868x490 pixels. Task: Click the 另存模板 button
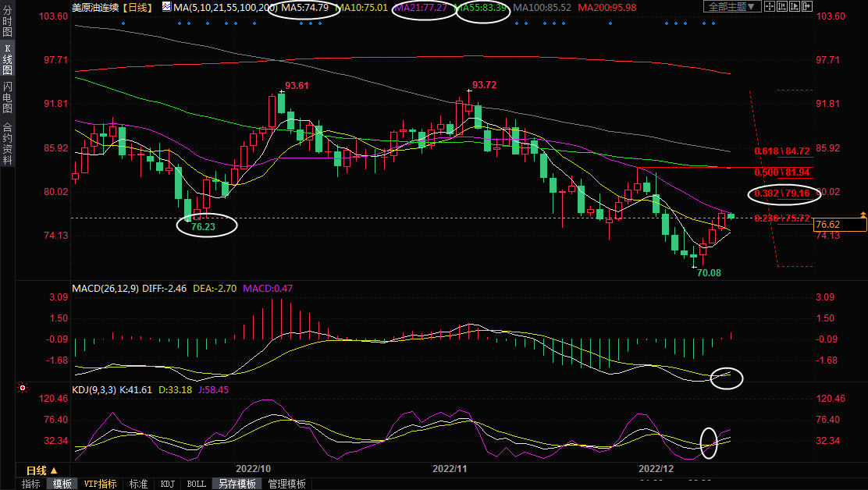(237, 484)
